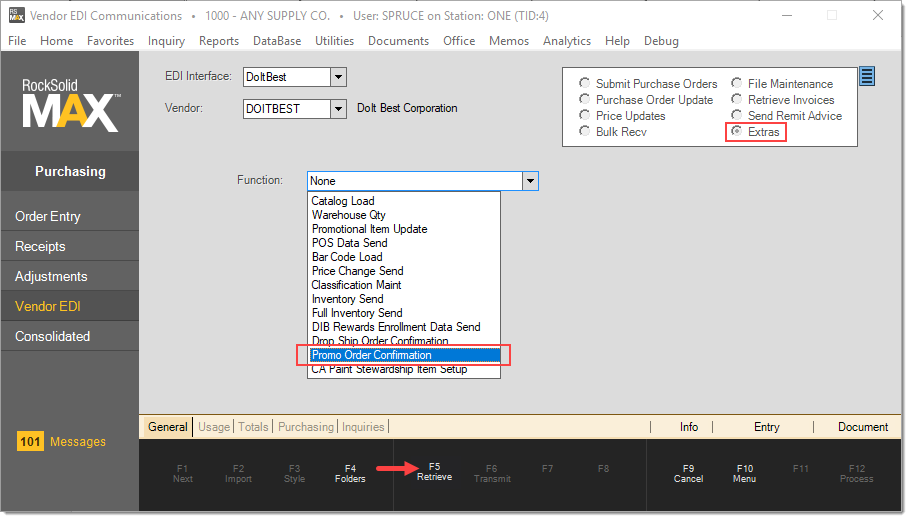Select Submit Purchase Orders radio option

pos(585,84)
